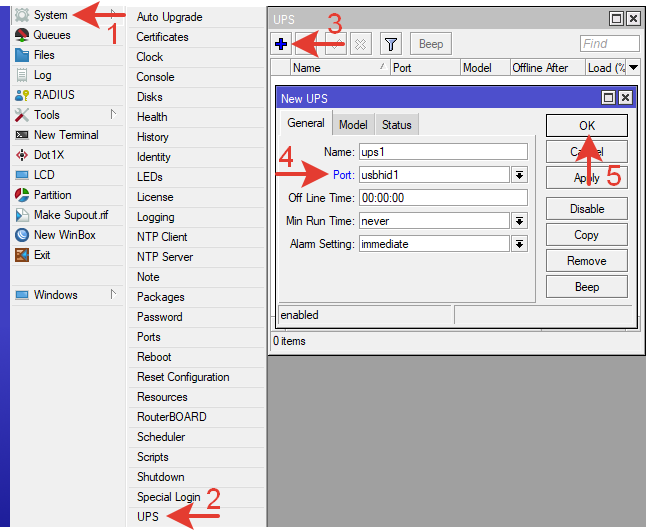646x530 pixels.
Task: Open Password menu entry
Action: click(197, 317)
